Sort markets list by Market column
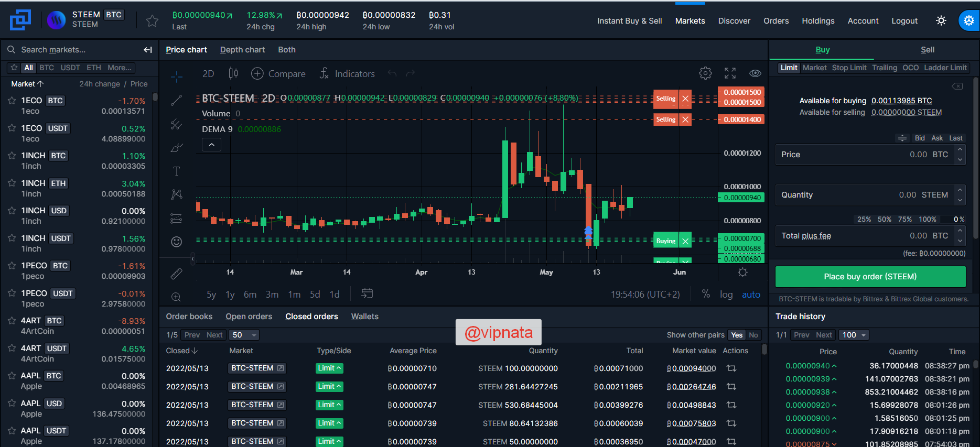 tap(27, 84)
